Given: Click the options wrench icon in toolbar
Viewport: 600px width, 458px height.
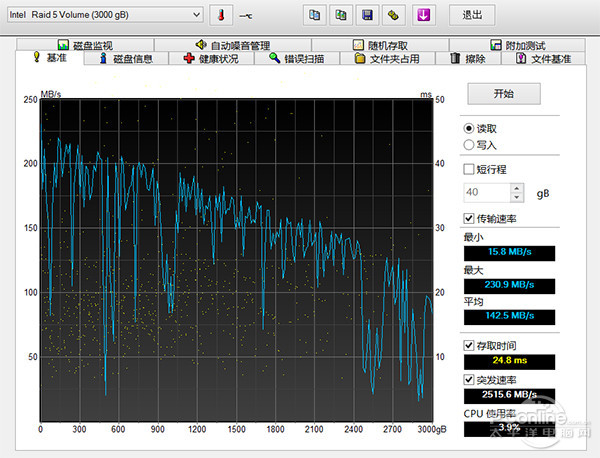Looking at the screenshot, I should point(393,15).
